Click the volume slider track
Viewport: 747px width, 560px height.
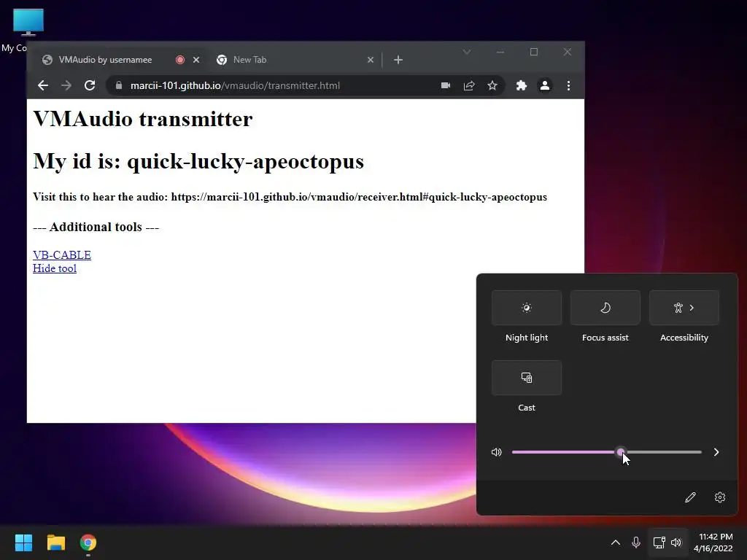606,452
